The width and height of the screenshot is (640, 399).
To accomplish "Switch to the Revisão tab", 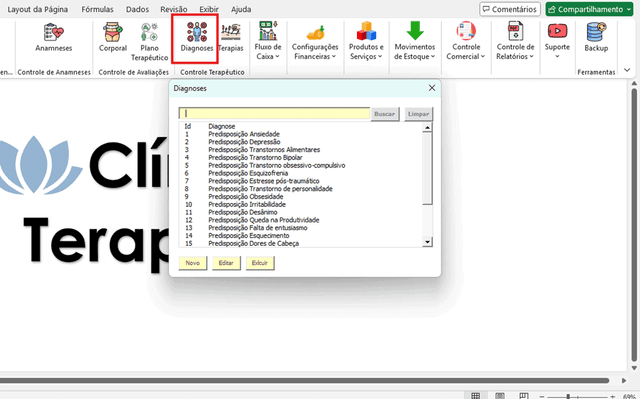I will [x=173, y=9].
